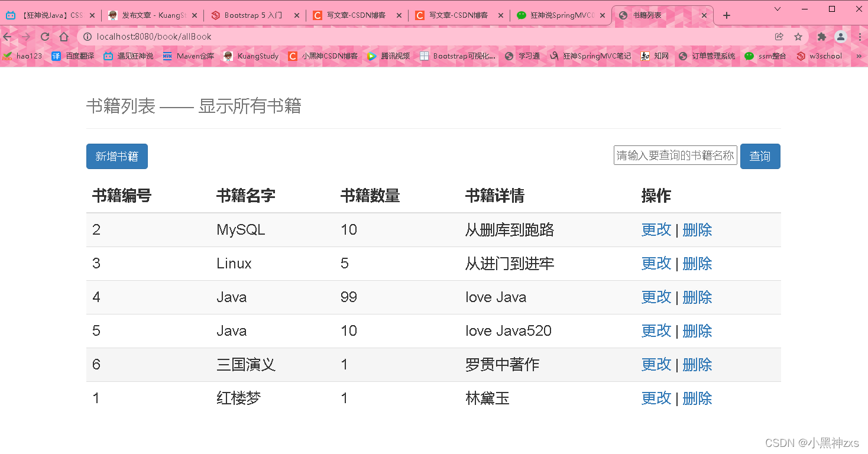The height and width of the screenshot is (454, 868).
Task: Open 百度翻译 bookmark
Action: 73,56
